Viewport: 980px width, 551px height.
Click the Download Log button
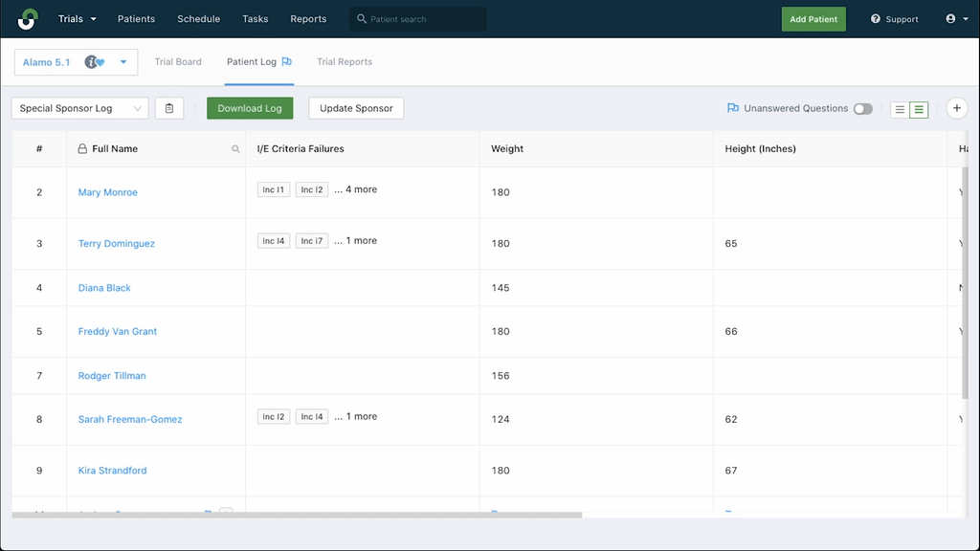[250, 108]
